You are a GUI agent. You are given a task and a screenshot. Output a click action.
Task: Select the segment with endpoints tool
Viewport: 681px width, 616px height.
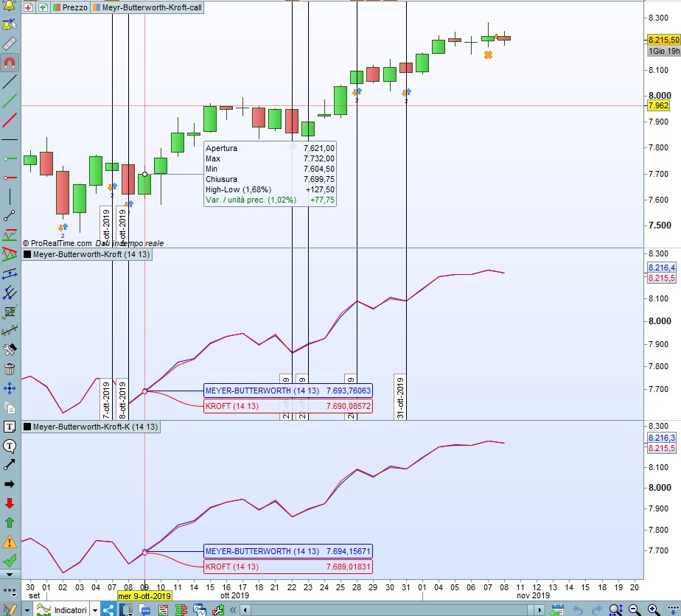tap(9, 216)
